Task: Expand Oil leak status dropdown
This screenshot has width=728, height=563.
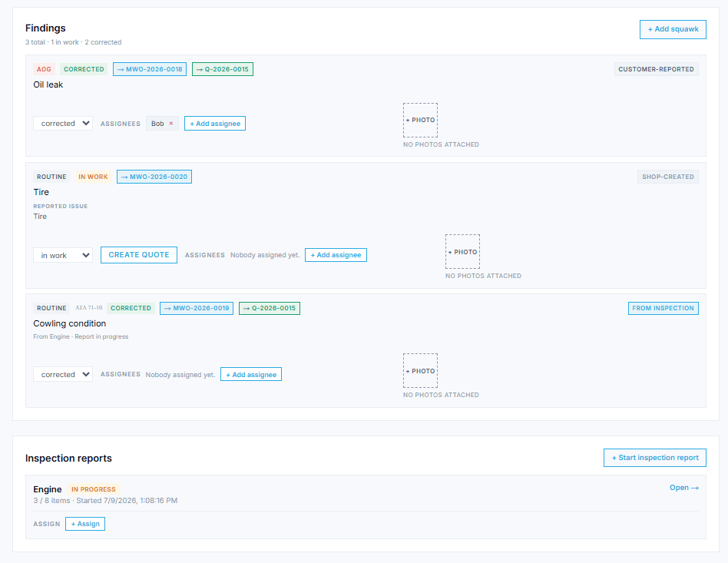Action: pos(63,124)
